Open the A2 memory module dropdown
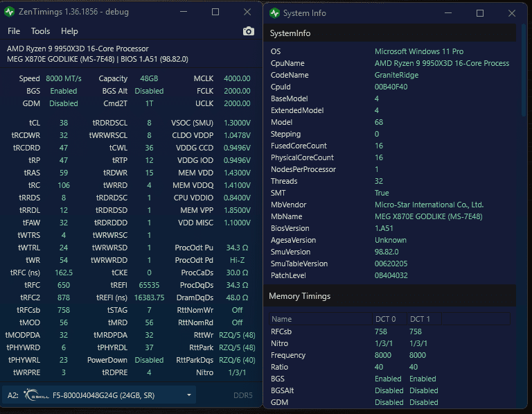Screen dimensions: 532x414 (188, 395)
